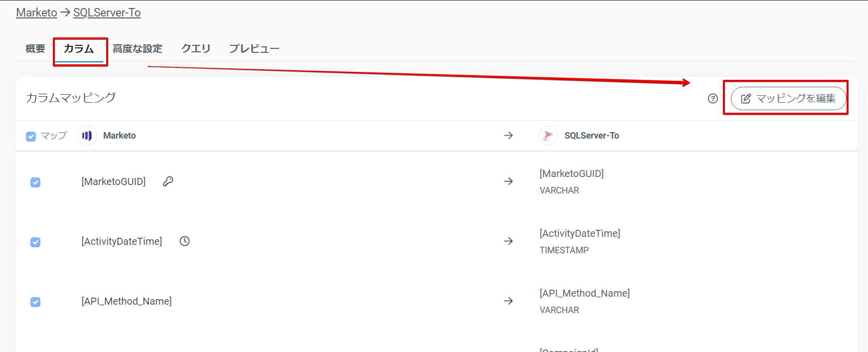Click the Marketo source logo icon
Viewport: 868px width, 352px height.
[x=87, y=136]
